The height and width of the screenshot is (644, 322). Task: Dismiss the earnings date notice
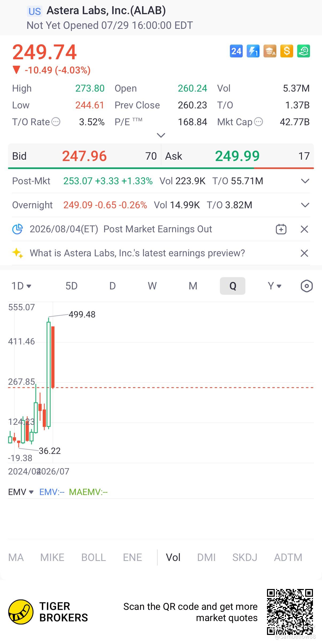point(304,229)
